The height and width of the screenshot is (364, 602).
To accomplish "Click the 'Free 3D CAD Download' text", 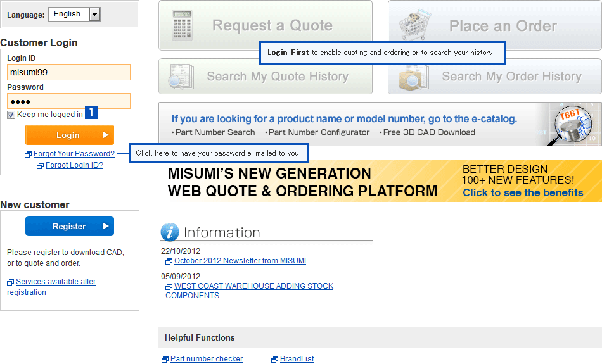I will pos(429,132).
